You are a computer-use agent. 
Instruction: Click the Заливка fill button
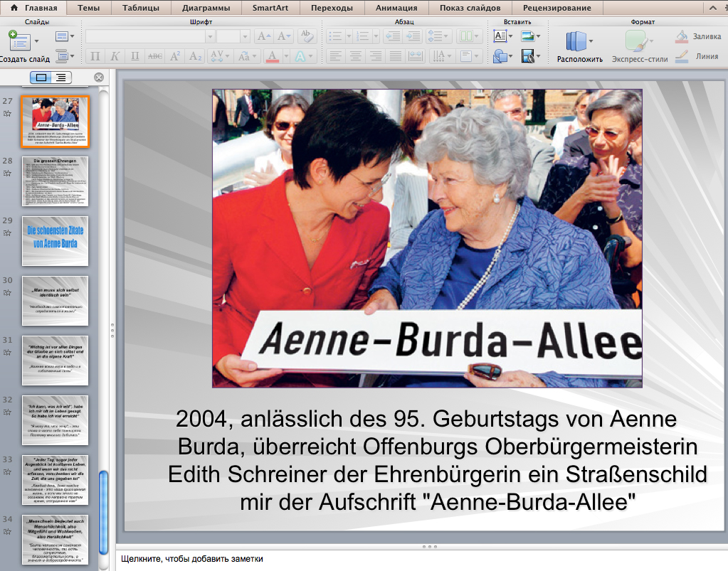coord(698,36)
